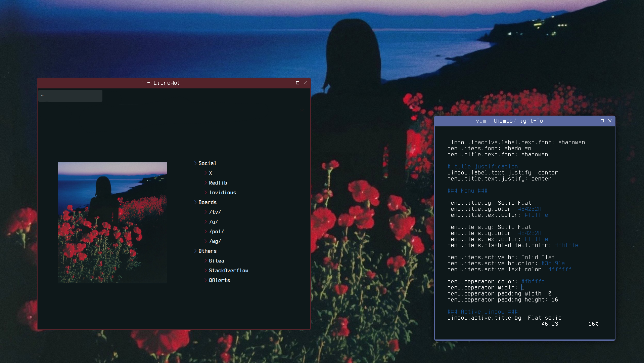Viewport: 644px width, 363px height.
Task: Click #fbfffe on menu.separator.color line
Action: click(533, 282)
